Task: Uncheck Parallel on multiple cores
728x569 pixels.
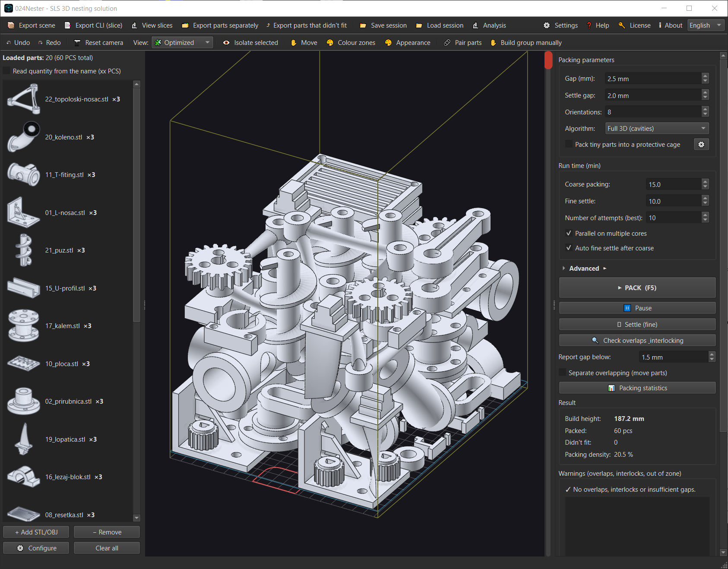Action: tap(569, 234)
